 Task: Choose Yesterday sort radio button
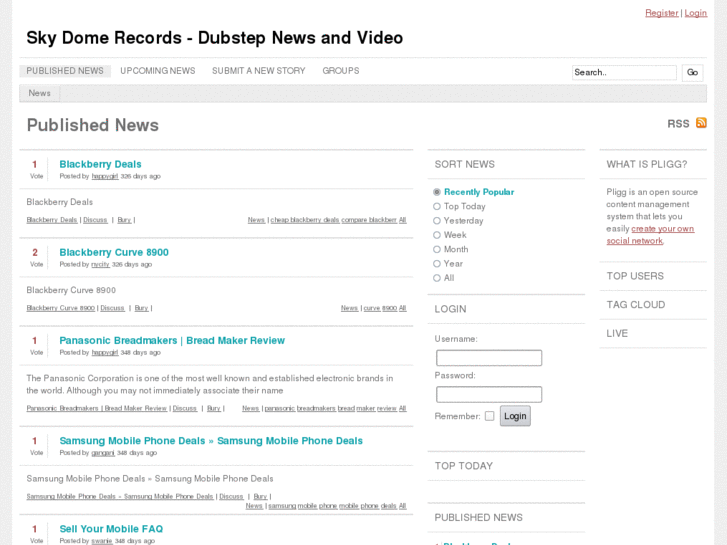[437, 221]
